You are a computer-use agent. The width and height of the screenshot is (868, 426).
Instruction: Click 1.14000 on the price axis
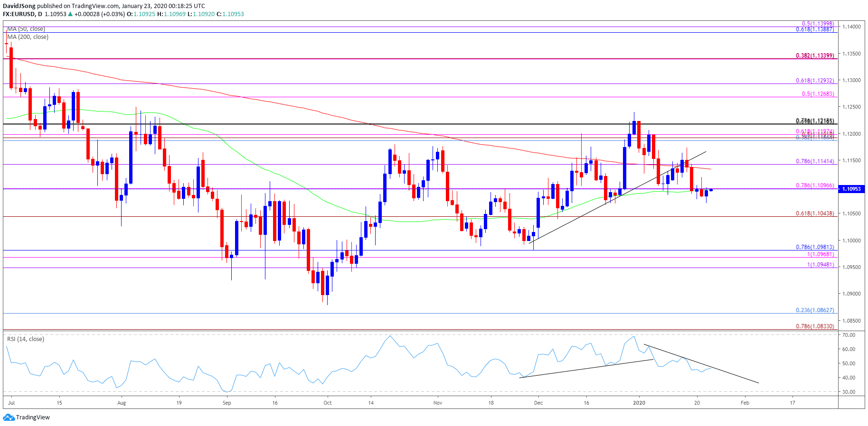(851, 27)
